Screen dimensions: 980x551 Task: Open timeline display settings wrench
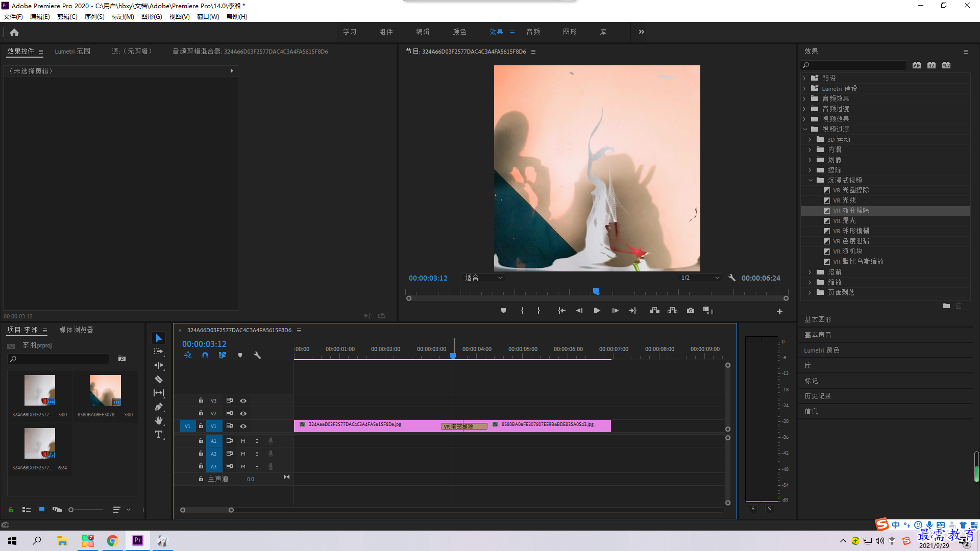[257, 355]
